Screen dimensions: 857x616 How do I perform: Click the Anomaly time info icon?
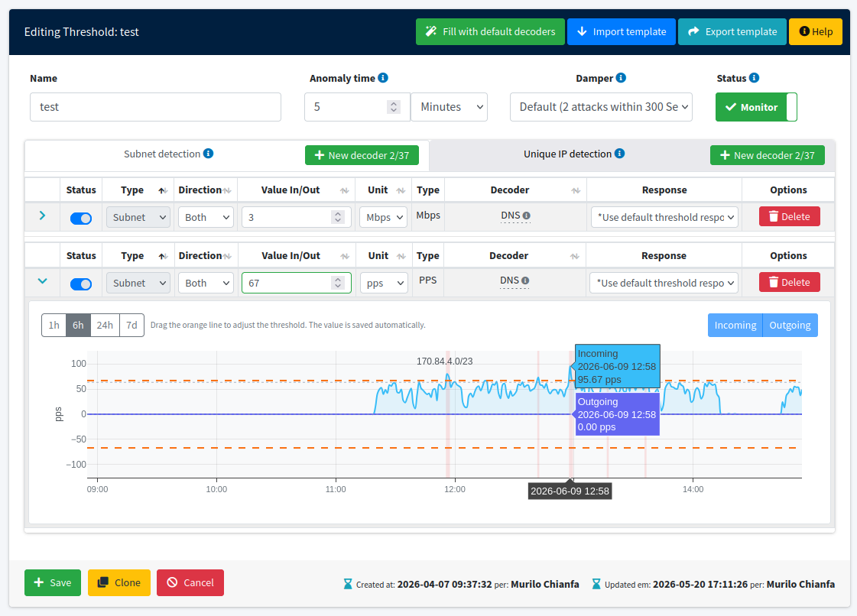[x=383, y=78]
